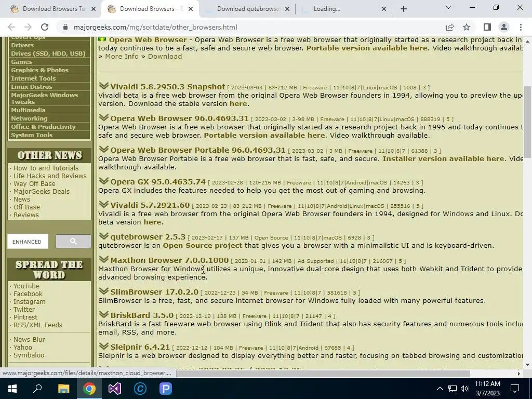Open a new browser tab with plus
The image size is (532, 399).
click(x=403, y=9)
